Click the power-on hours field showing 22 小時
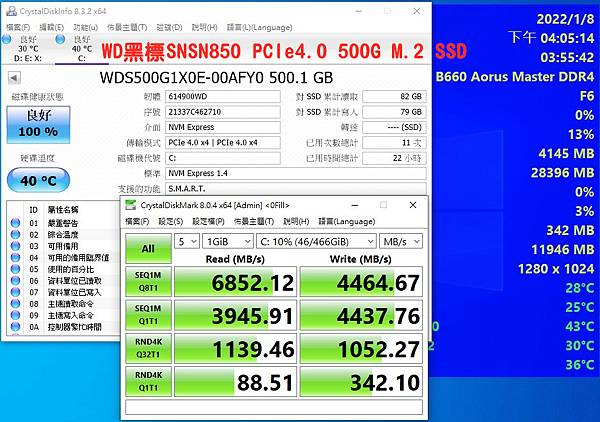This screenshot has width=600, height=422. (x=394, y=158)
